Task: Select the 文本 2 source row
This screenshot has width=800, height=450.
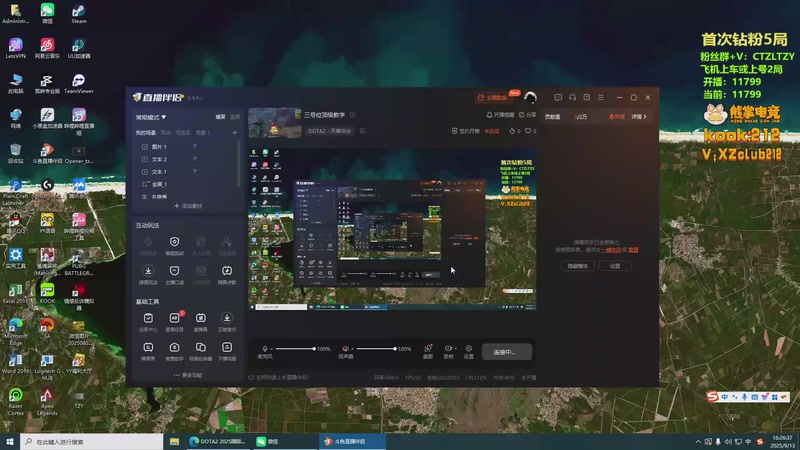Action: point(185,159)
